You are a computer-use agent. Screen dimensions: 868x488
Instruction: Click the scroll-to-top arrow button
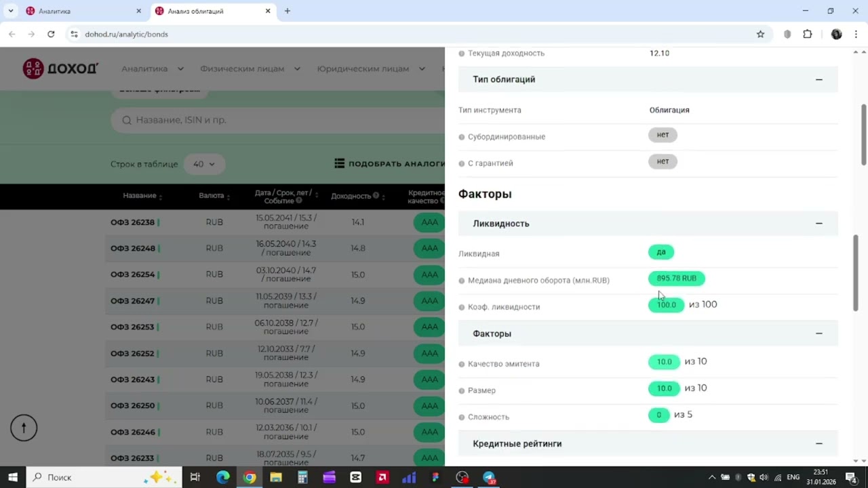pos(24,428)
